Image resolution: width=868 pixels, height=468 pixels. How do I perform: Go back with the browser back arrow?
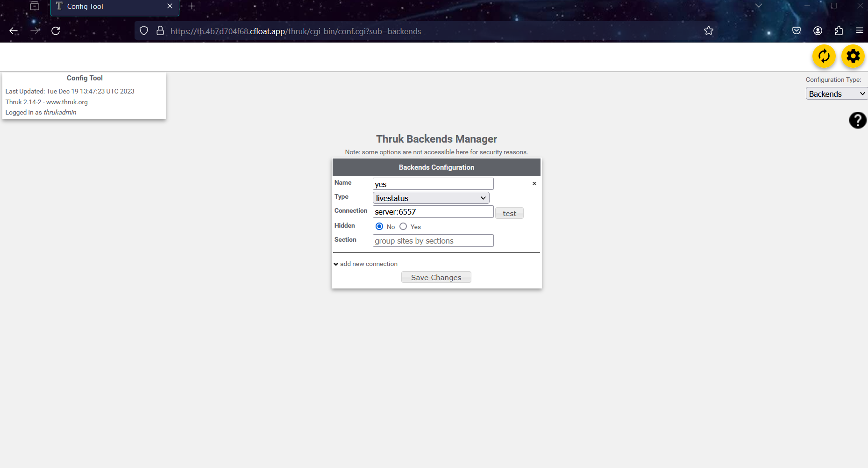point(14,31)
